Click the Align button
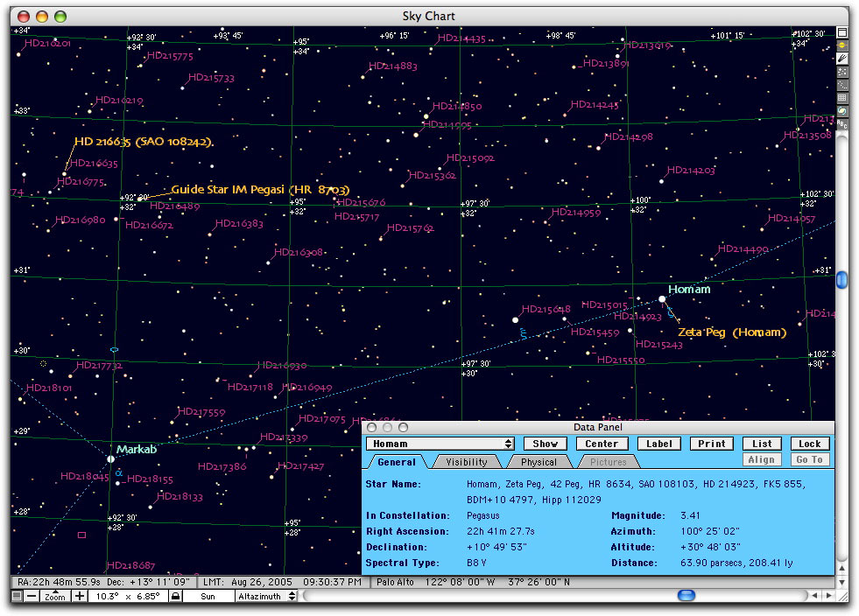859x616 pixels. tap(762, 459)
